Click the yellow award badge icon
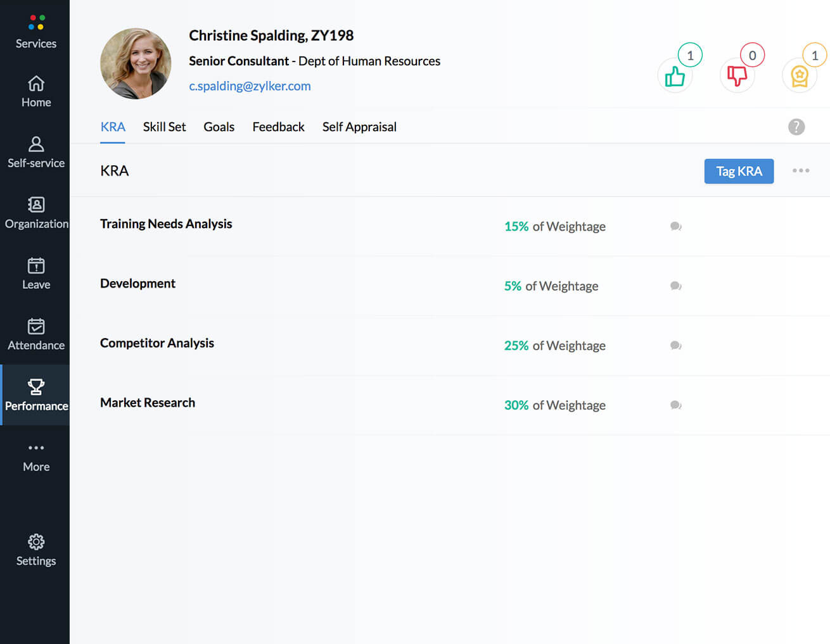The width and height of the screenshot is (830, 644). pos(799,76)
